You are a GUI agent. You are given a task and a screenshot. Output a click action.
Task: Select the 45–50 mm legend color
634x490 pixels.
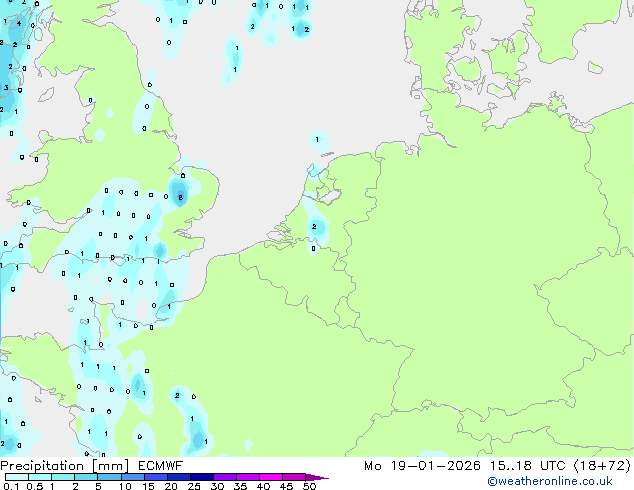[294, 477]
